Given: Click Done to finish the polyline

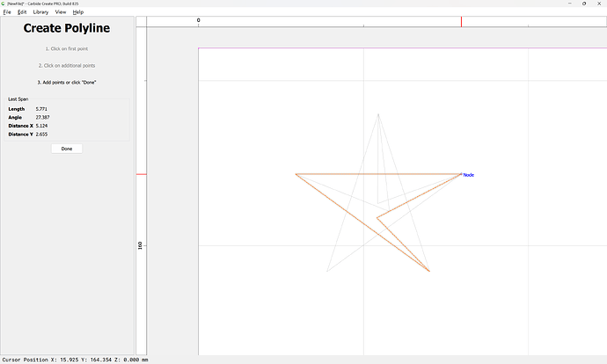Looking at the screenshot, I should [67, 149].
